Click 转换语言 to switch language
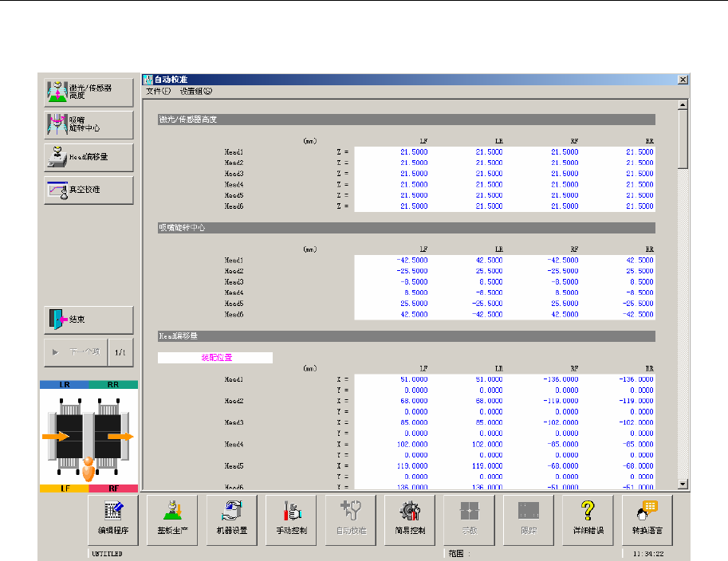The width and height of the screenshot is (728, 561). pos(647,517)
